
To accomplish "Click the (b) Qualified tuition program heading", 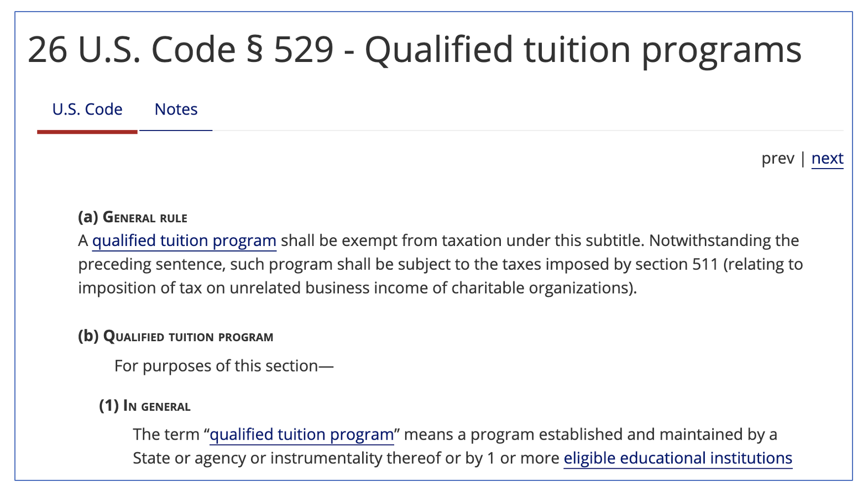I will tap(176, 337).
